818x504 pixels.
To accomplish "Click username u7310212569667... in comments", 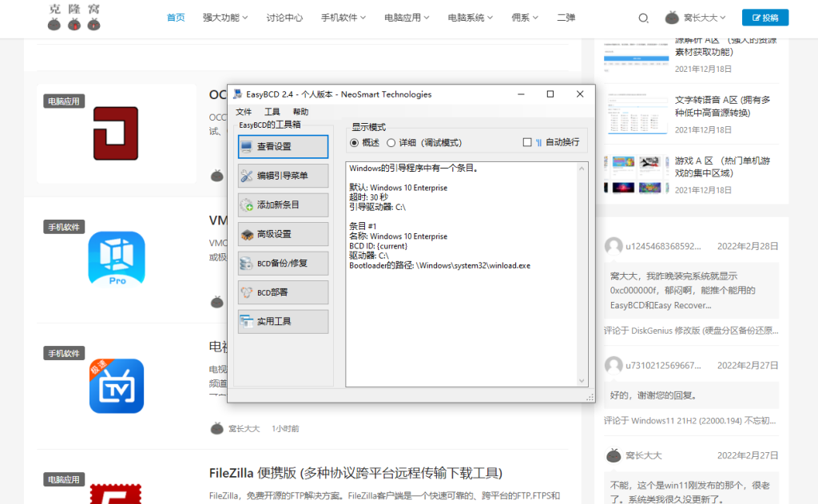I will click(x=664, y=365).
